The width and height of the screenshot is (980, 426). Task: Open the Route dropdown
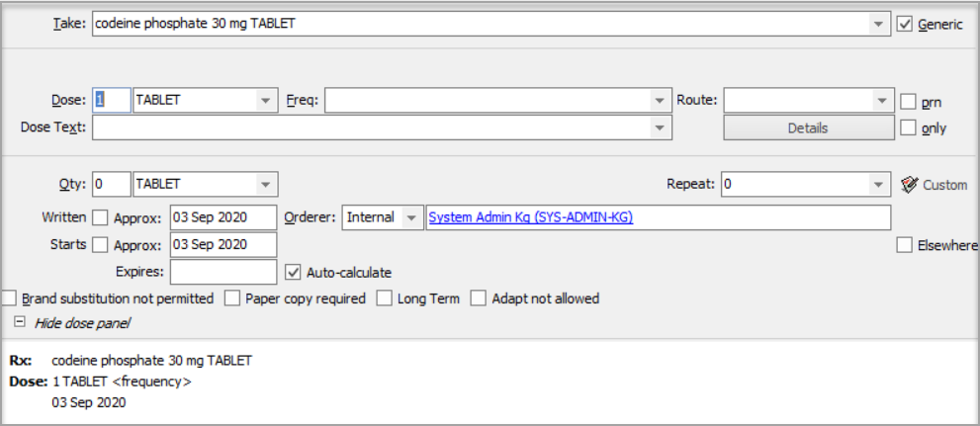point(882,101)
